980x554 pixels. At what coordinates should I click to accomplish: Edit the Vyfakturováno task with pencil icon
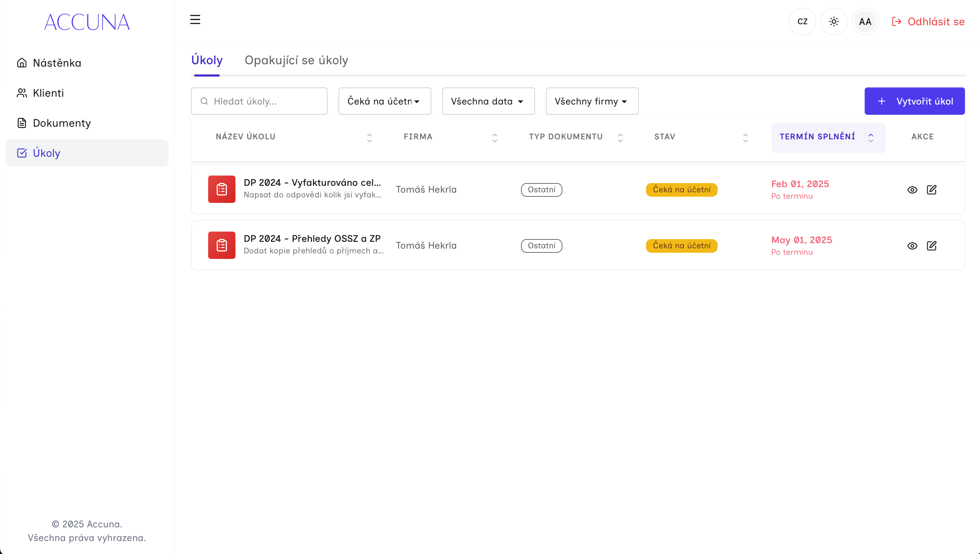[931, 190]
